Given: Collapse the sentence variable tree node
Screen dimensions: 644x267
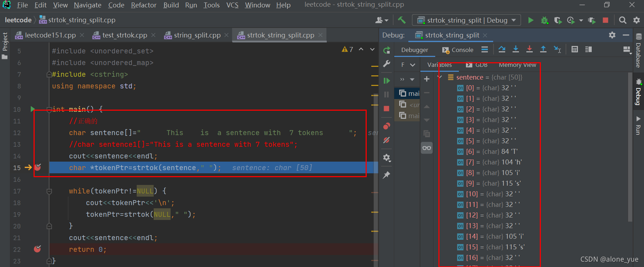Looking at the screenshot, I should (440, 77).
